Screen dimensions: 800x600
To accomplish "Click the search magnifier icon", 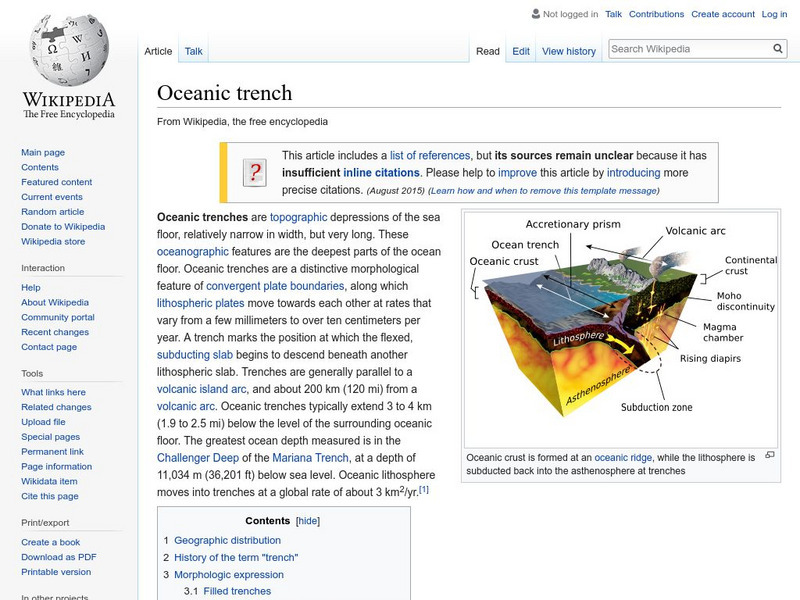I will 778,49.
